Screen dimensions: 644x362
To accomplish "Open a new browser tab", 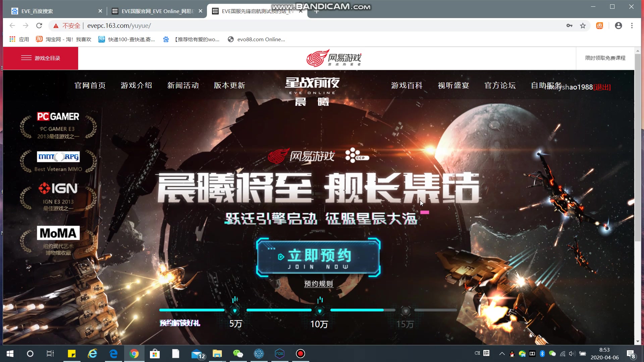I will click(x=316, y=11).
